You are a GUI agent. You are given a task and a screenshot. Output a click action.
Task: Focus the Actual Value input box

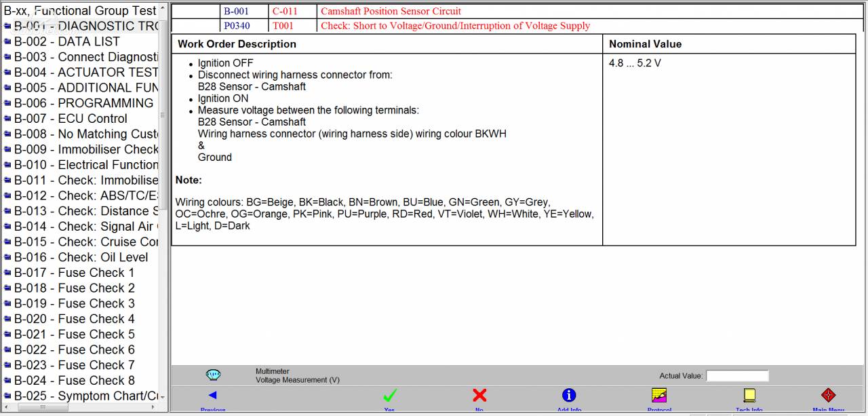coord(737,375)
